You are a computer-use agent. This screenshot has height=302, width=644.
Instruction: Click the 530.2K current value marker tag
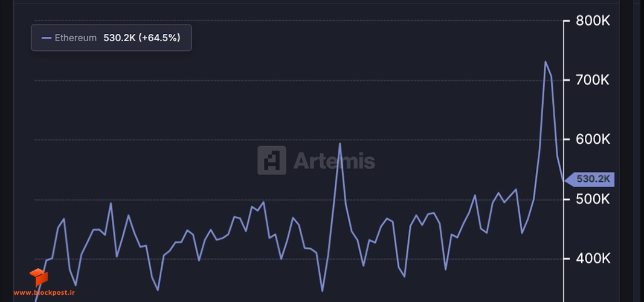coord(590,179)
